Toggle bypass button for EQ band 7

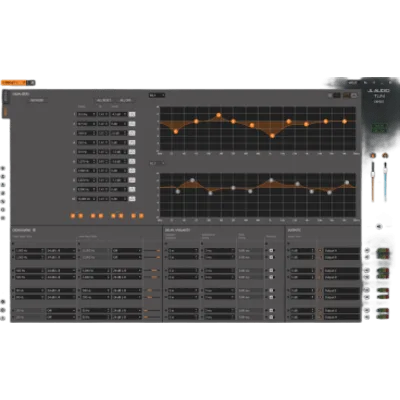click(132, 171)
